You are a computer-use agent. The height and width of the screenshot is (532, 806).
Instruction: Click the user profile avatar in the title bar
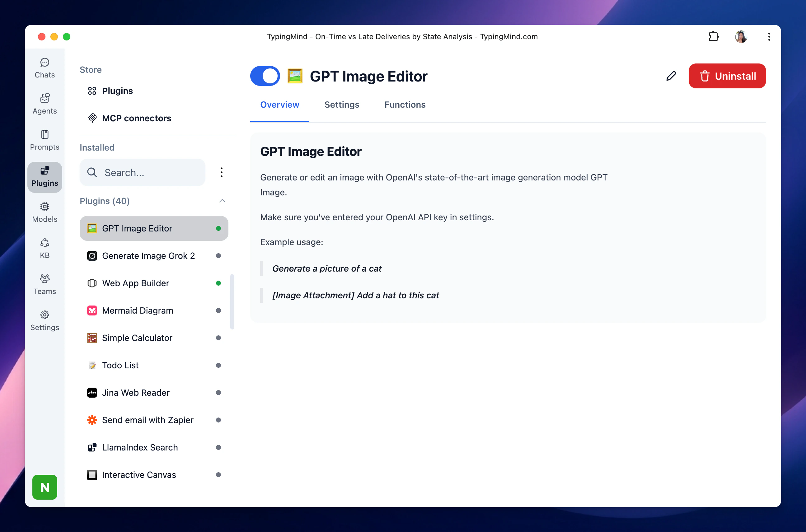741,36
